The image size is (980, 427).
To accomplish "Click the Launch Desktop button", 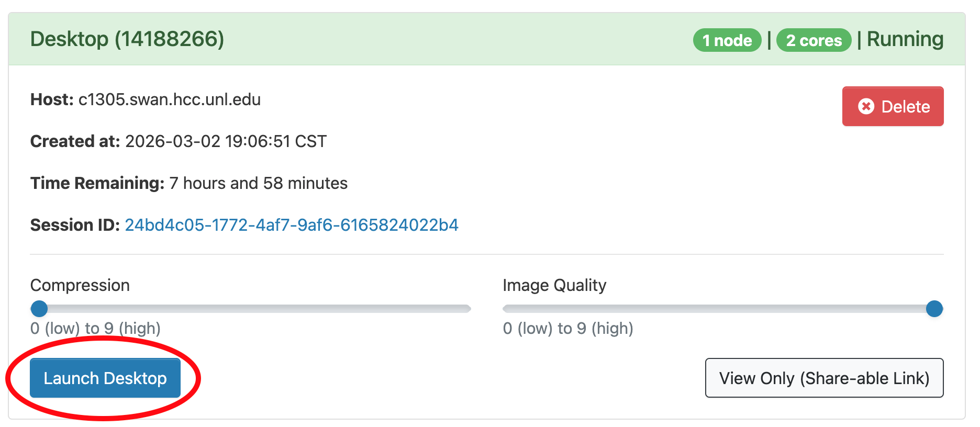I will pyautogui.click(x=105, y=378).
